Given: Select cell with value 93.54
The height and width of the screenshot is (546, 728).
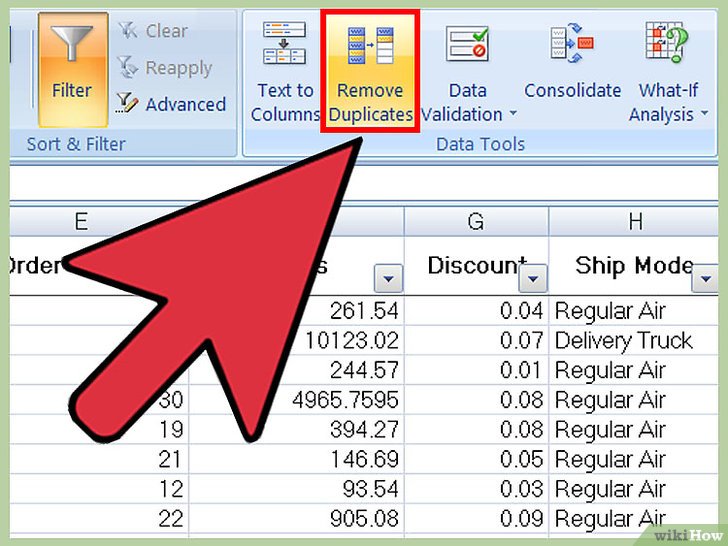Looking at the screenshot, I should pos(297,489).
